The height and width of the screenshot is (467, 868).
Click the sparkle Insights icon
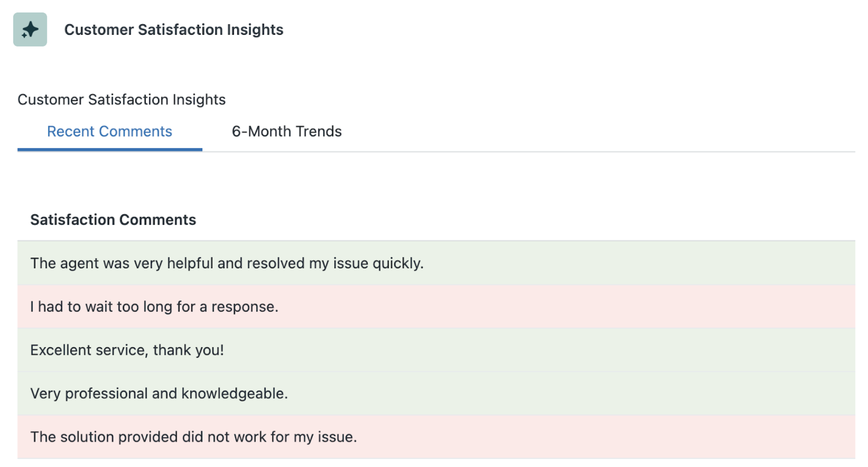tap(30, 29)
